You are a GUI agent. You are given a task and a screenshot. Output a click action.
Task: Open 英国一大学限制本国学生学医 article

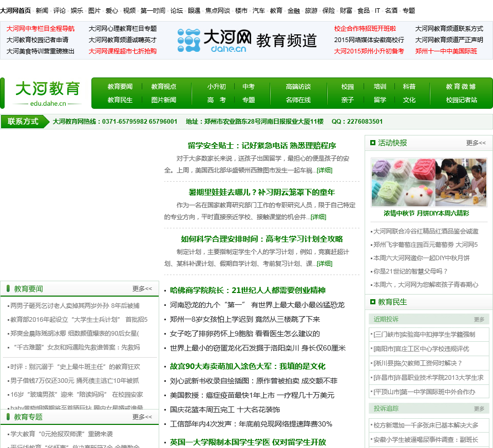pyautogui.click(x=248, y=442)
